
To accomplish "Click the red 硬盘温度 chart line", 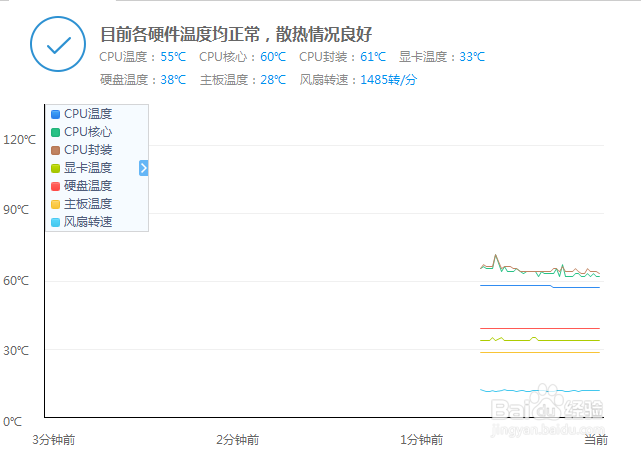I will pos(540,328).
